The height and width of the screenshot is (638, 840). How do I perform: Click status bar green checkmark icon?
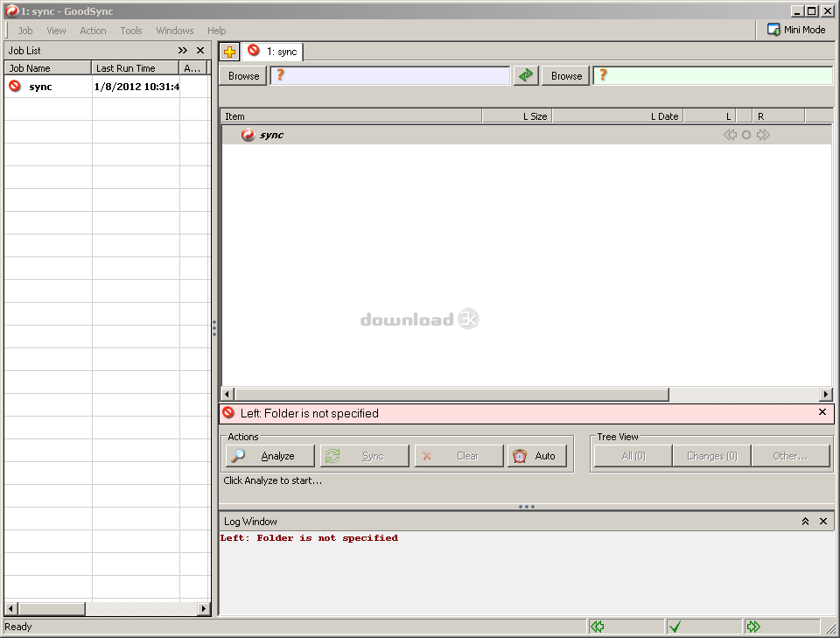(x=675, y=627)
